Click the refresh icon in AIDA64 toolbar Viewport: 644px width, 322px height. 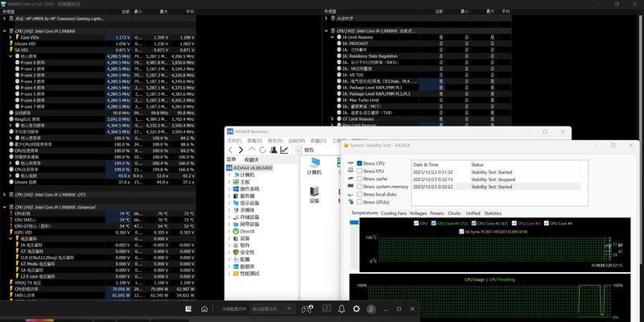pos(262,150)
